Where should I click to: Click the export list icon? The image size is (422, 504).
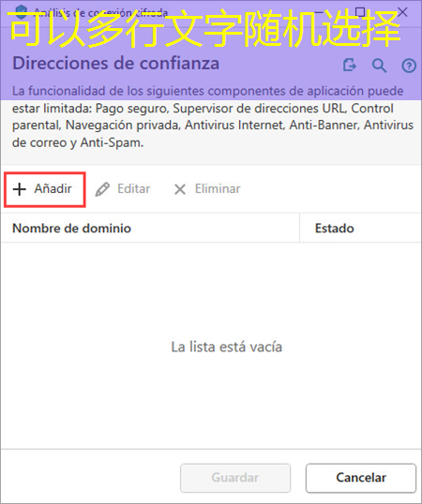pos(349,66)
